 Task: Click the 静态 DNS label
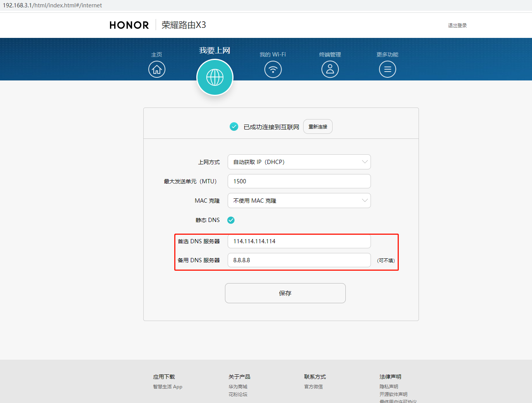coord(208,220)
